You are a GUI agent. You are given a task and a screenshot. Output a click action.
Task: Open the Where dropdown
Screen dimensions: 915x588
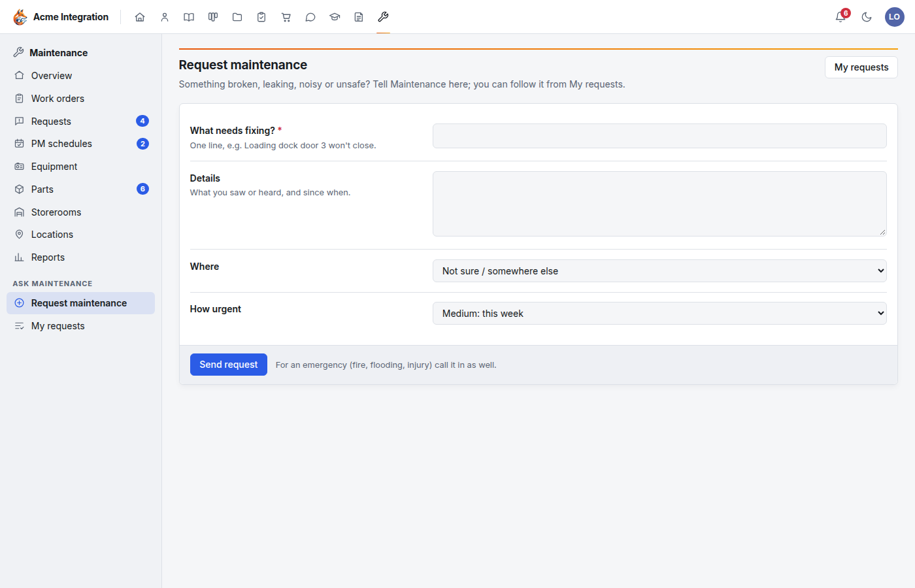659,271
